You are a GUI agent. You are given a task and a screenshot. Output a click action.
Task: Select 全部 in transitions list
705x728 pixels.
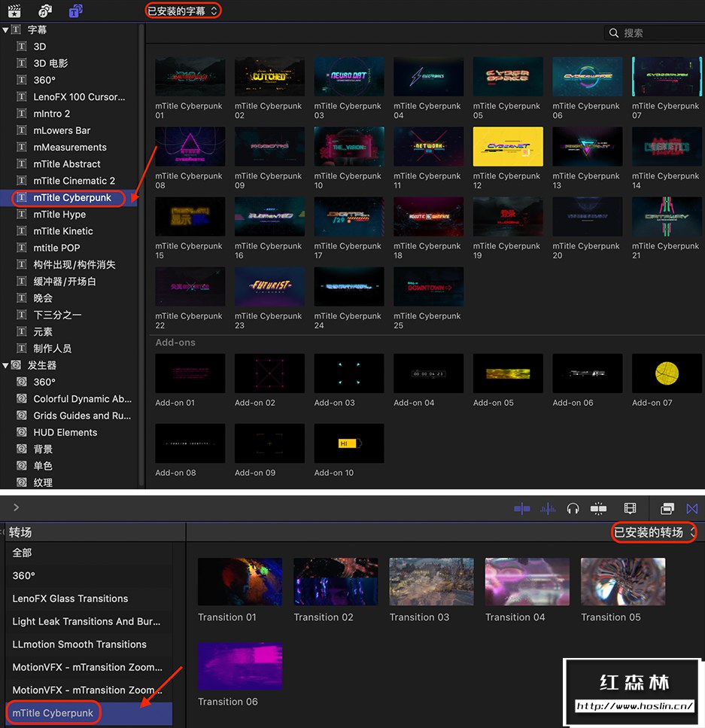pyautogui.click(x=22, y=553)
